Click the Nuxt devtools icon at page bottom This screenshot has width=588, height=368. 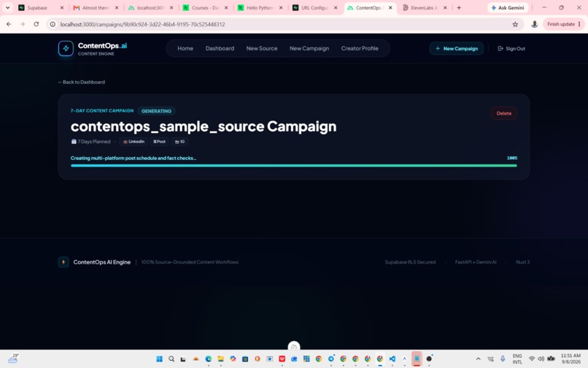click(294, 346)
